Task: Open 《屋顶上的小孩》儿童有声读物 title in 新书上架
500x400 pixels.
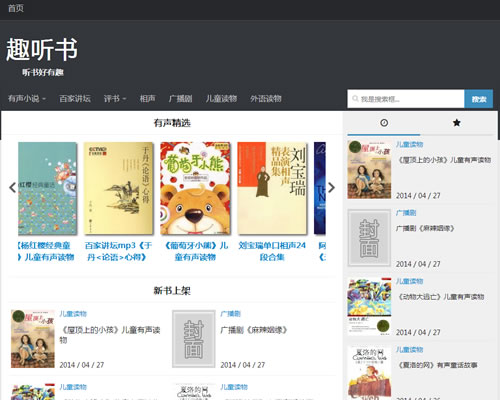Action: [110, 335]
